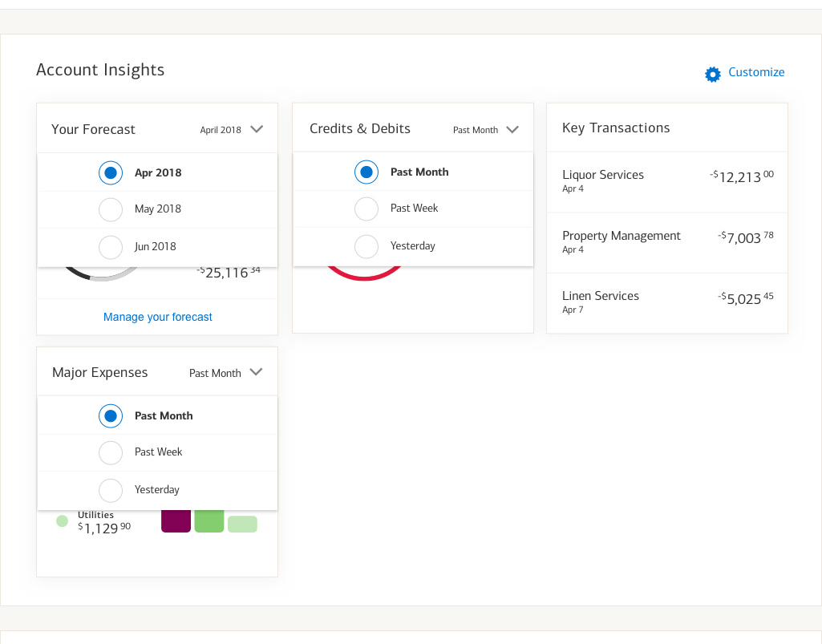
Task: Click the light green Utilities legend dot
Action: (62, 521)
